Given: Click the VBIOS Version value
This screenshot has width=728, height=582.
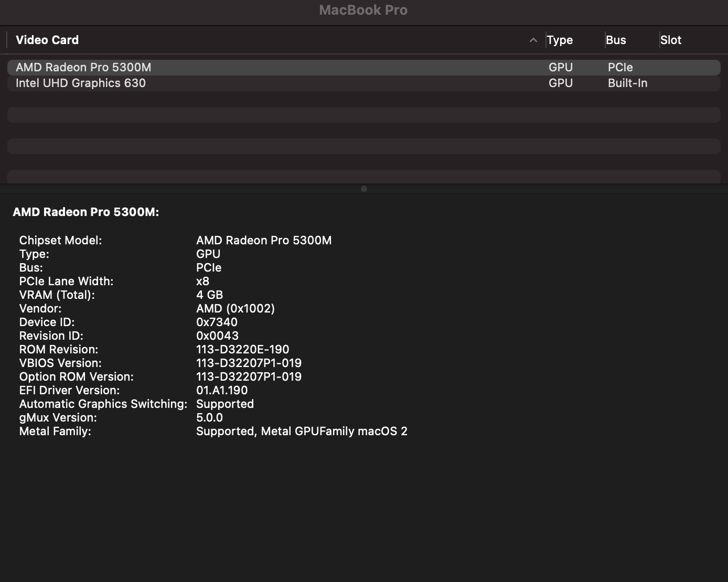Looking at the screenshot, I should [249, 363].
